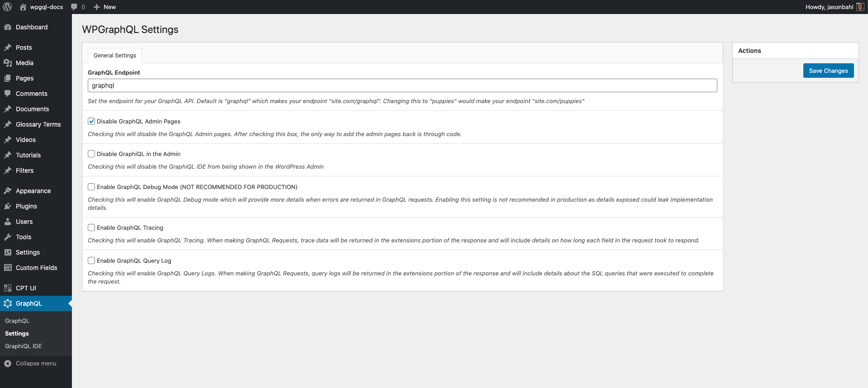
Task: Click the Users person icon
Action: click(8, 222)
